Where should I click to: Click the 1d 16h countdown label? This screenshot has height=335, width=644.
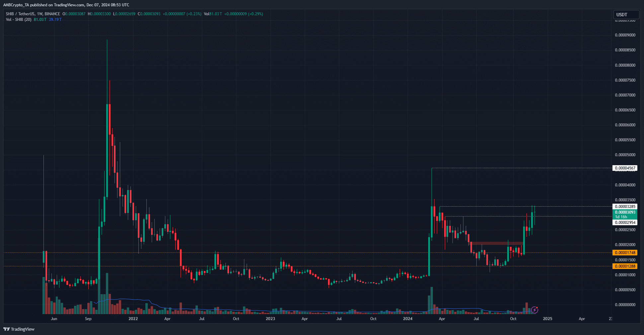click(621, 217)
